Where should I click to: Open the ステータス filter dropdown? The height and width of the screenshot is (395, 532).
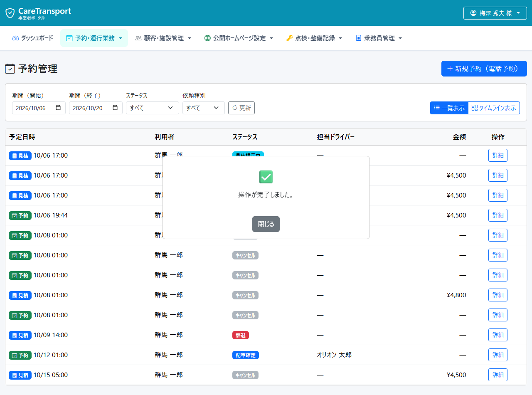coord(153,108)
